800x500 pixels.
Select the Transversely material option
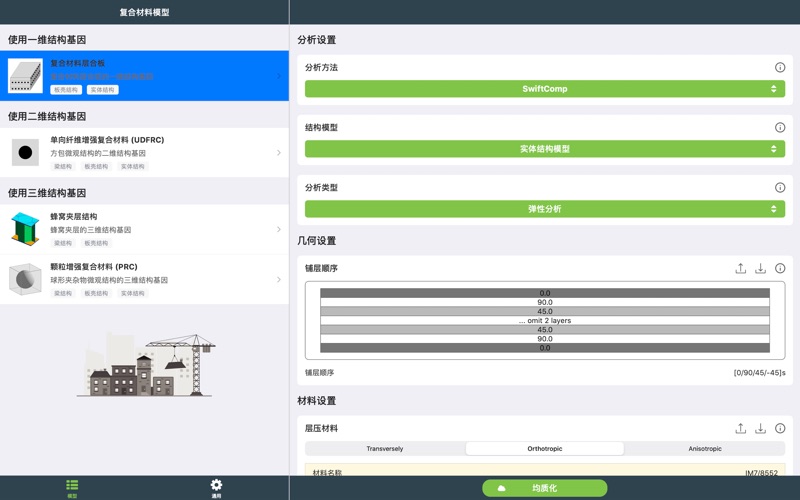click(385, 449)
